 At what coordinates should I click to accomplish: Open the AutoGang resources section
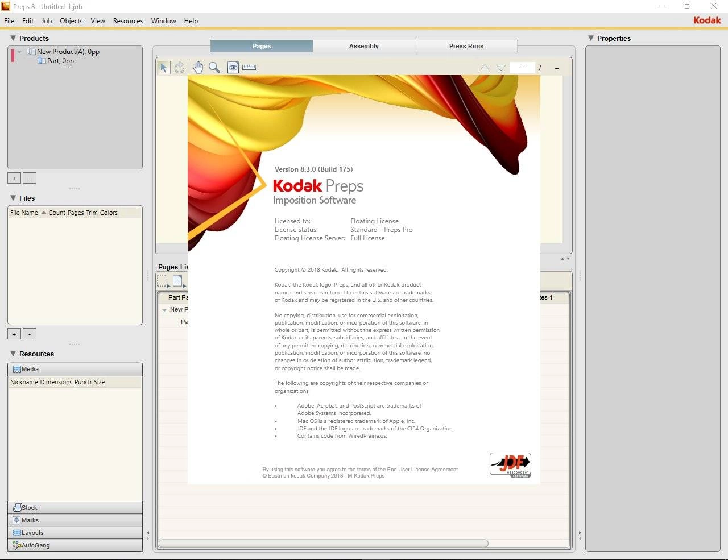pyautogui.click(x=75, y=545)
